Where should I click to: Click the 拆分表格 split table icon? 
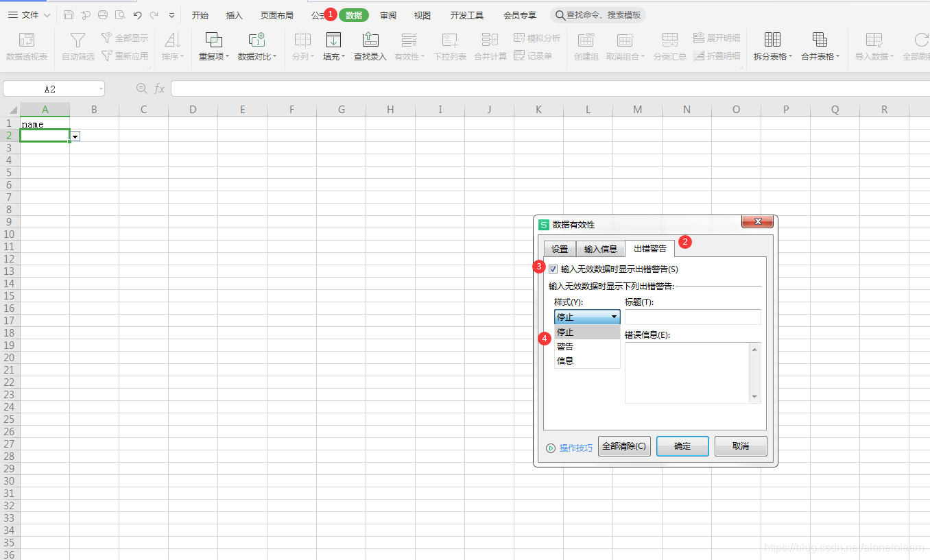click(x=772, y=40)
